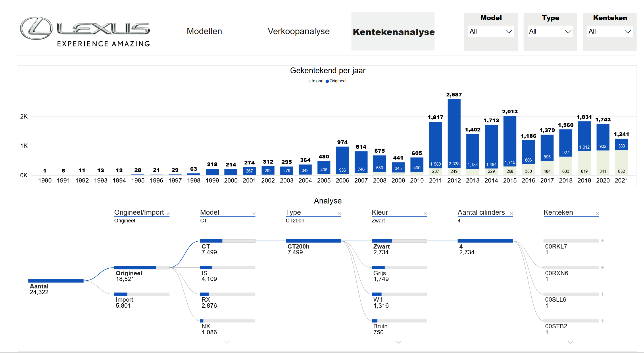Show more models below NX chevron
This screenshot has height=353, width=644.
[x=227, y=342]
